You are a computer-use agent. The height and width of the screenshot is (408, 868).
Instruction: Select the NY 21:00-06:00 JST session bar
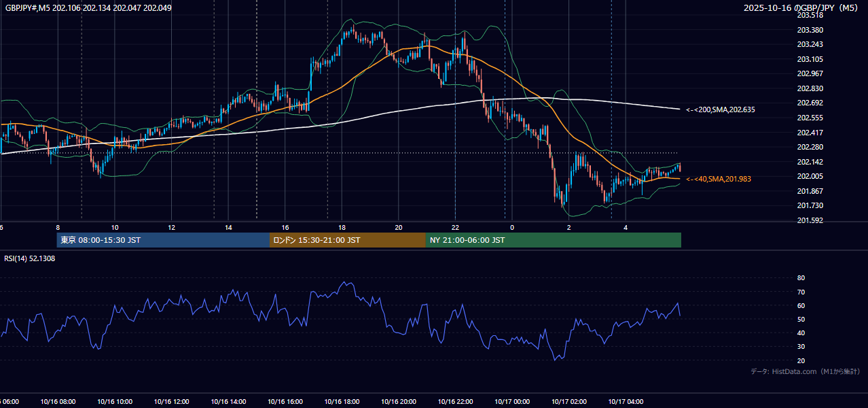(x=554, y=240)
